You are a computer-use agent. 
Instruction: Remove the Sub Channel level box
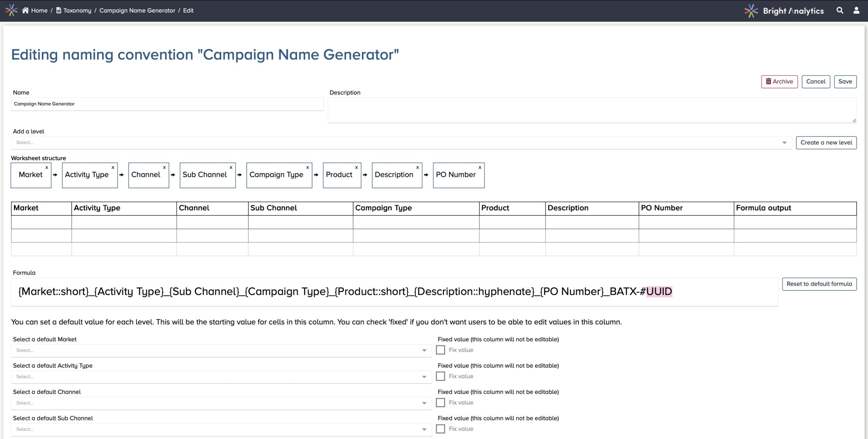point(231,167)
